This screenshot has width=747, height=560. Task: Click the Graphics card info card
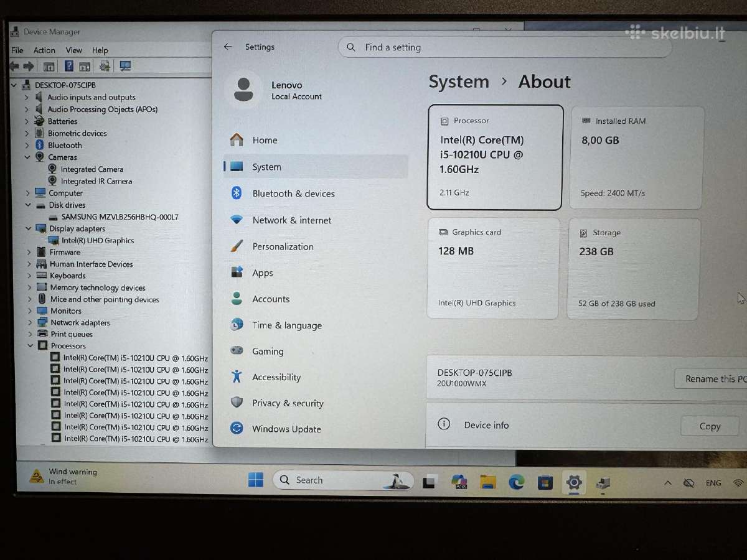(x=493, y=268)
